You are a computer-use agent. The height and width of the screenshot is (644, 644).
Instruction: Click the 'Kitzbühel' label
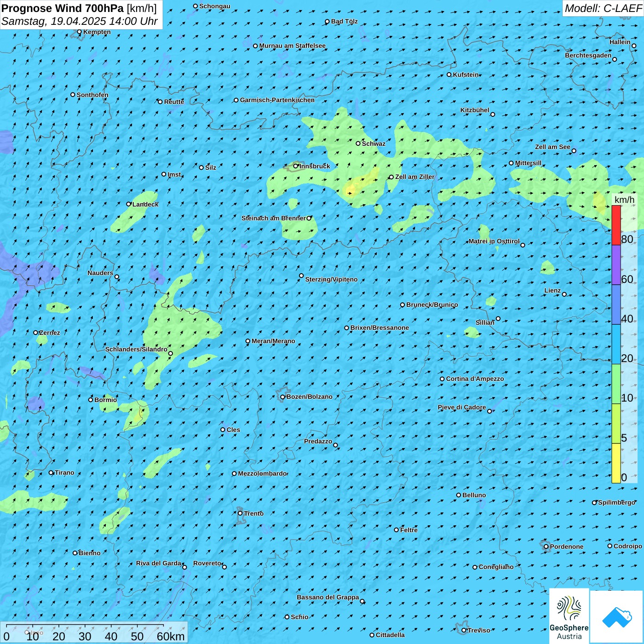(x=475, y=110)
